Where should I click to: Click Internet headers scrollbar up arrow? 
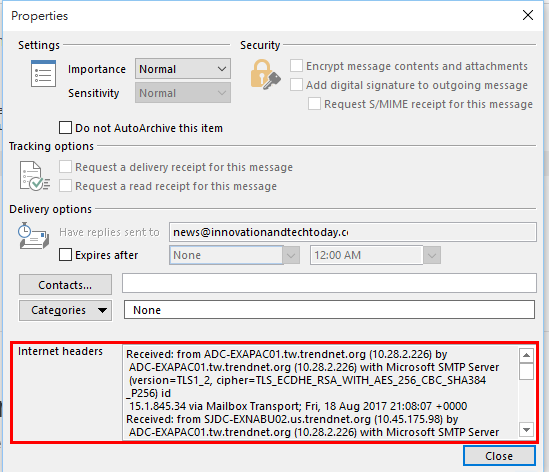526,355
